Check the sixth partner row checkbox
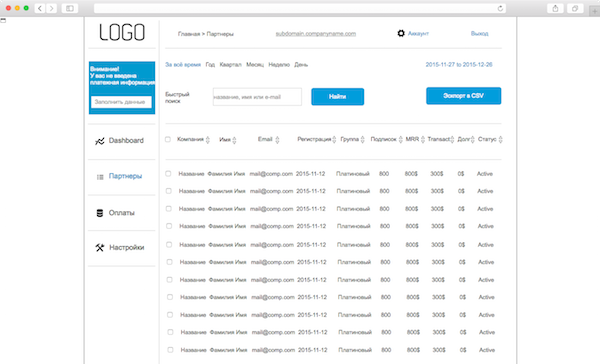Image resolution: width=600 pixels, height=364 pixels. [169, 262]
